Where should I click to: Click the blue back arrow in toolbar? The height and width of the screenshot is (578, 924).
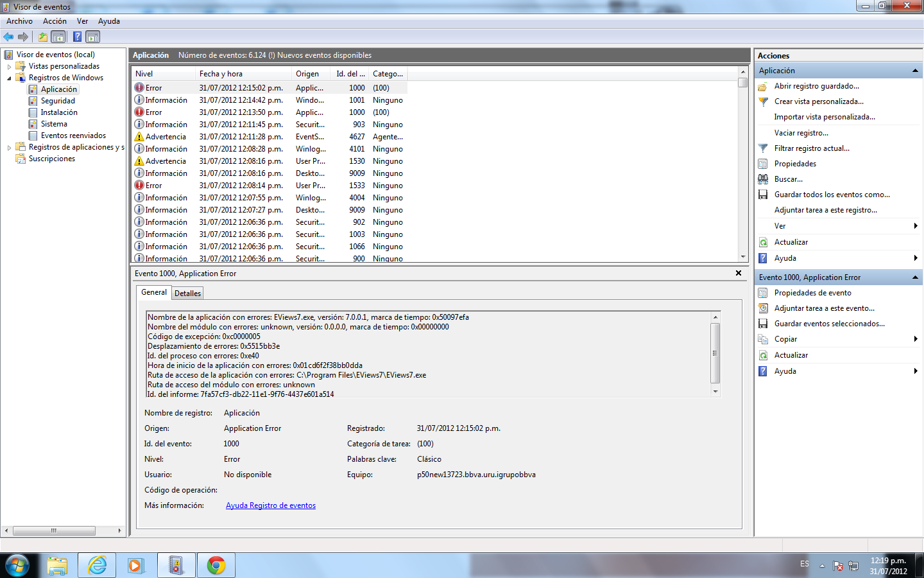coord(8,37)
